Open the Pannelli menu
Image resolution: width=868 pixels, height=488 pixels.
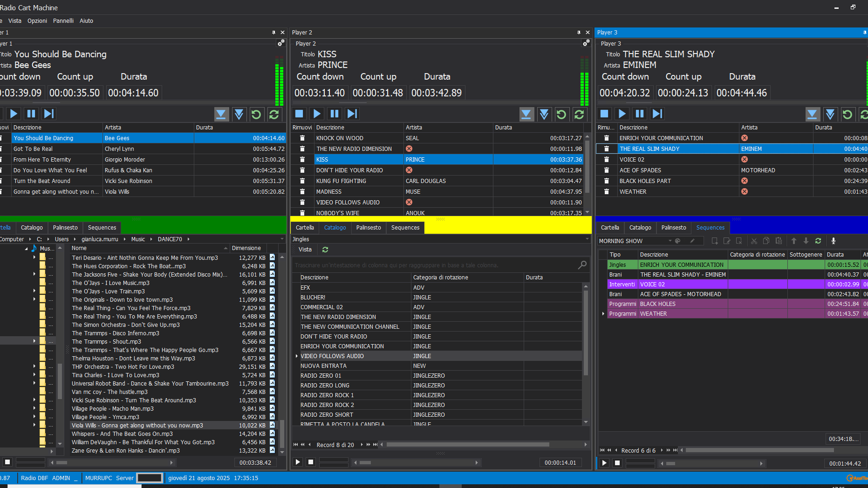click(x=63, y=20)
